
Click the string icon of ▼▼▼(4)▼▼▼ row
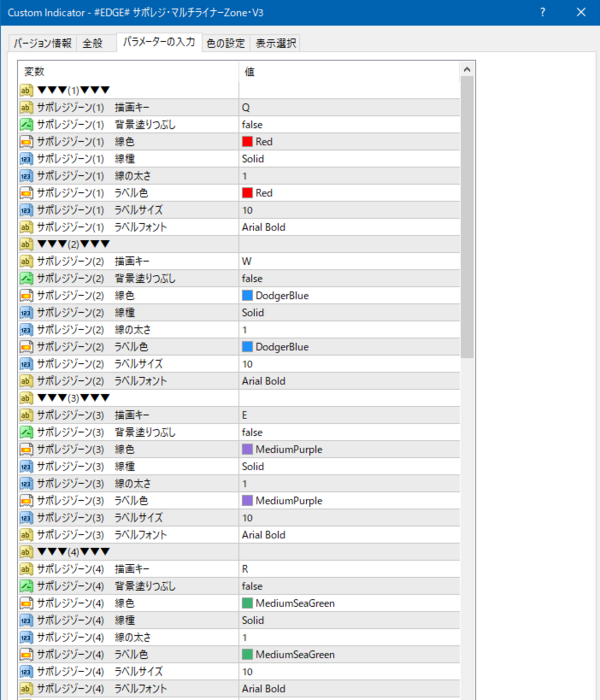(x=26, y=552)
